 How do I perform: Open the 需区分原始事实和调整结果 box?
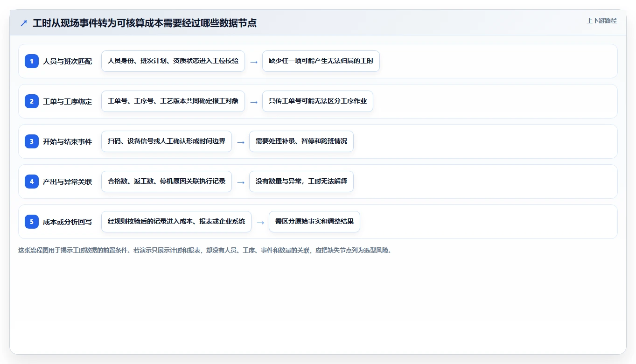point(315,222)
